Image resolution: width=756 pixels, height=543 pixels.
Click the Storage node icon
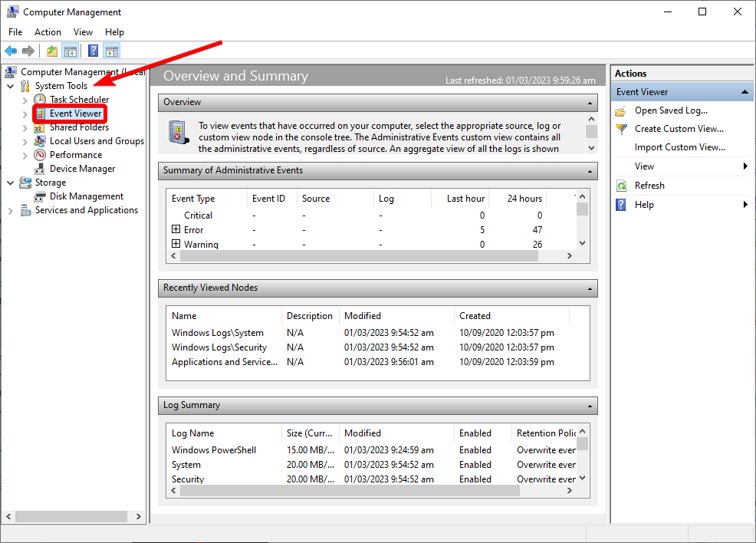point(25,183)
